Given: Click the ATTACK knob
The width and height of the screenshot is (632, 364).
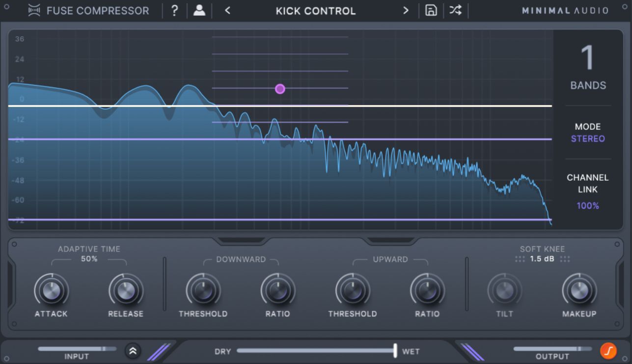Looking at the screenshot, I should 51,291.
